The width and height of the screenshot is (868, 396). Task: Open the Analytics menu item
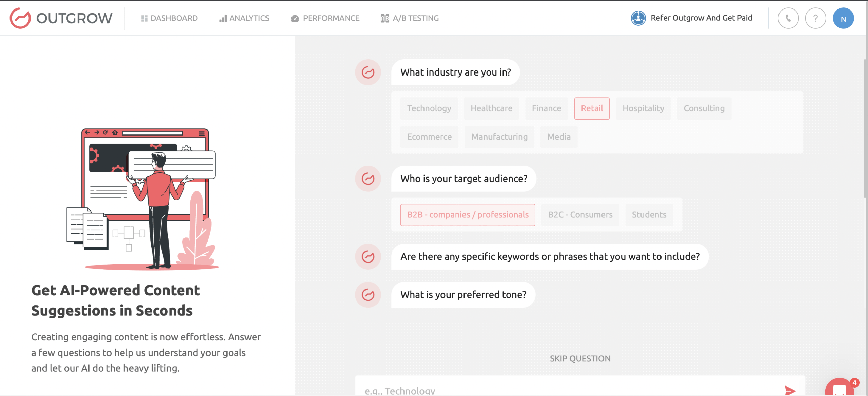click(x=244, y=18)
